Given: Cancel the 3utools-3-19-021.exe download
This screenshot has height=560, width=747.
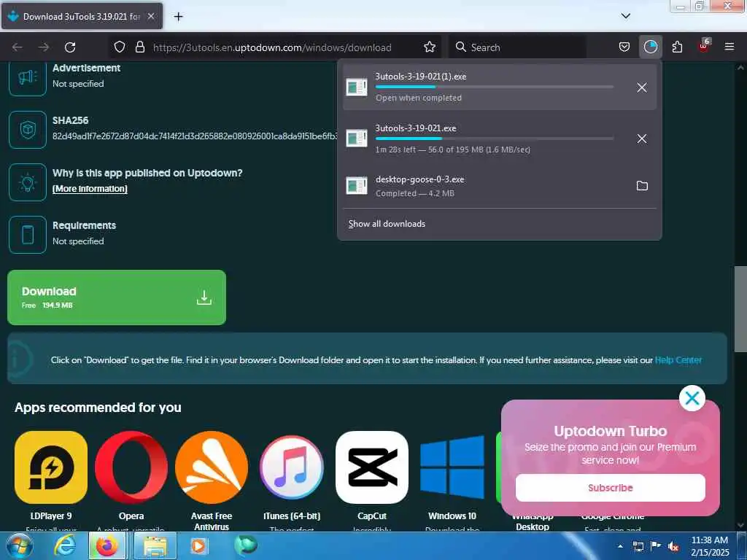Looking at the screenshot, I should point(642,139).
